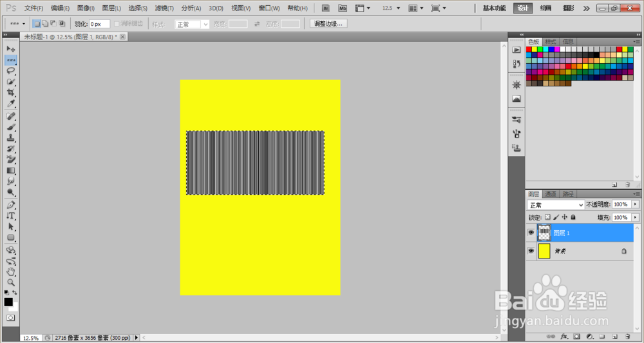Select the Eyedropper tool
The height and width of the screenshot is (343, 644).
point(11,103)
